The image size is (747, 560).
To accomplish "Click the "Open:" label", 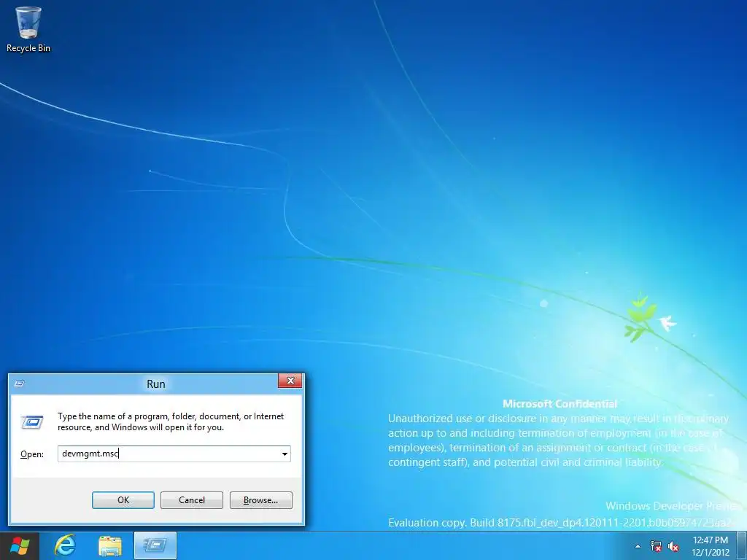I will tap(32, 454).
